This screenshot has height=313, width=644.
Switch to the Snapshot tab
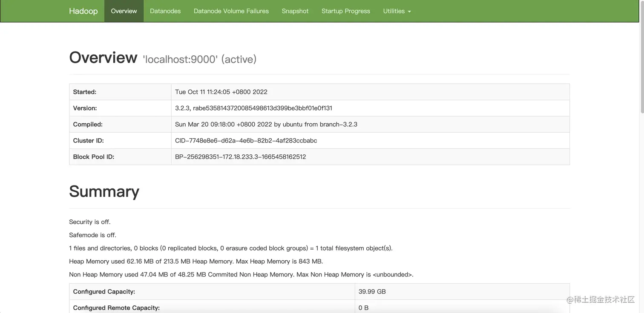click(295, 11)
